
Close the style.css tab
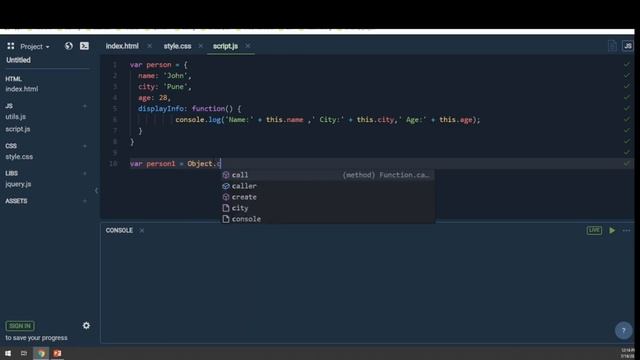200,46
